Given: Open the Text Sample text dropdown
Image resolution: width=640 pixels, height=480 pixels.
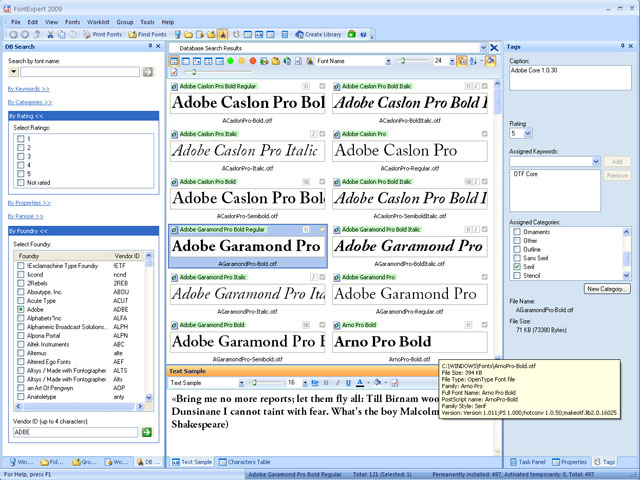Looking at the screenshot, I should tap(242, 383).
